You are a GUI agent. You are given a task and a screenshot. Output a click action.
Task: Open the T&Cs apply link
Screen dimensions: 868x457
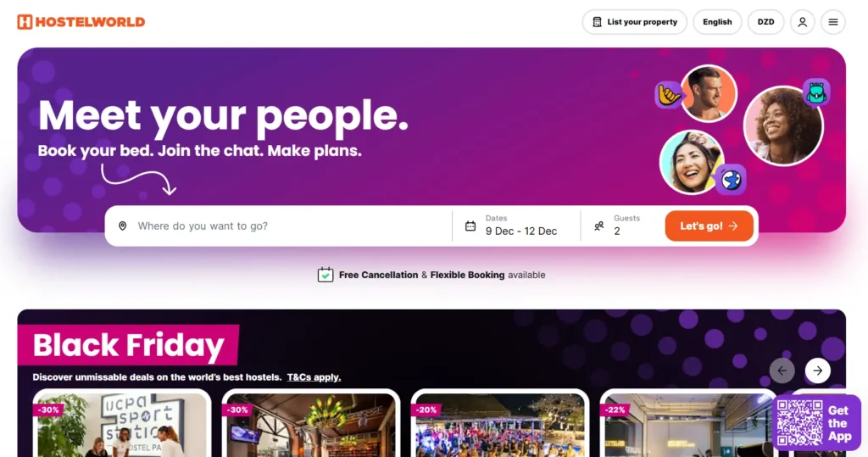click(314, 377)
